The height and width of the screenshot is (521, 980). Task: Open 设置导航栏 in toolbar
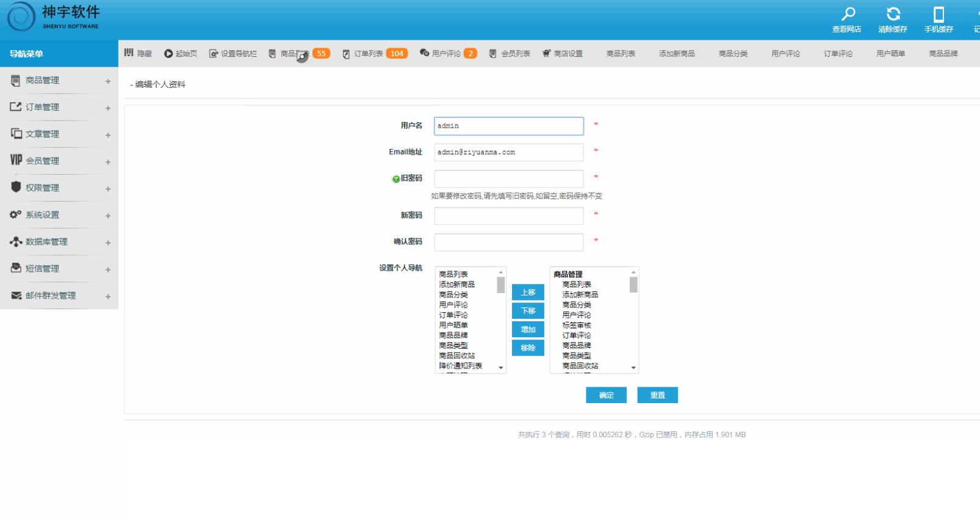tap(233, 54)
